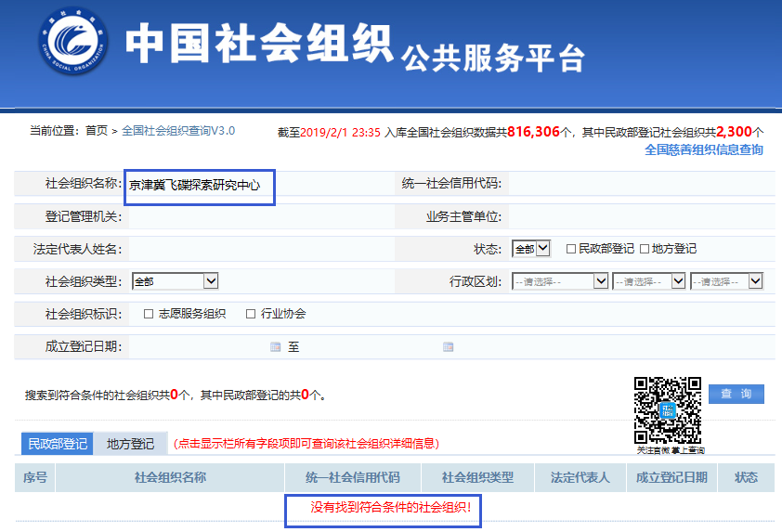Click the QR code image
The width and height of the screenshot is (782, 532).
[667, 410]
